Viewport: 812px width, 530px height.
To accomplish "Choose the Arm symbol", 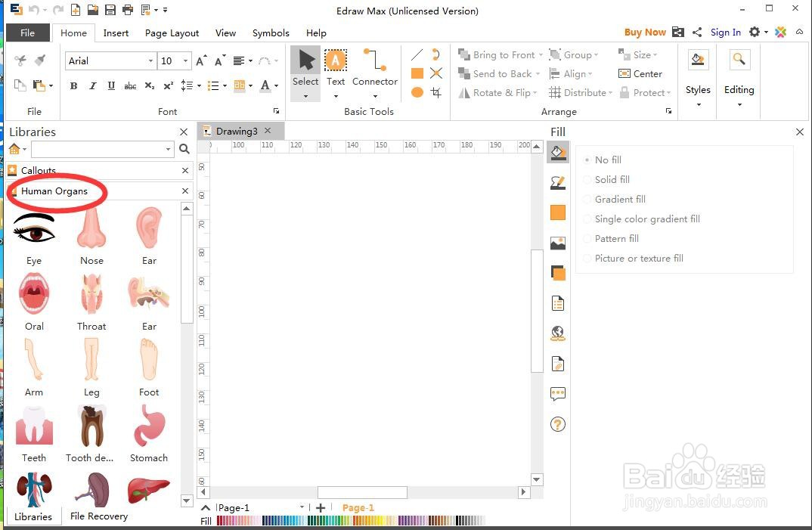I will pyautogui.click(x=34, y=360).
